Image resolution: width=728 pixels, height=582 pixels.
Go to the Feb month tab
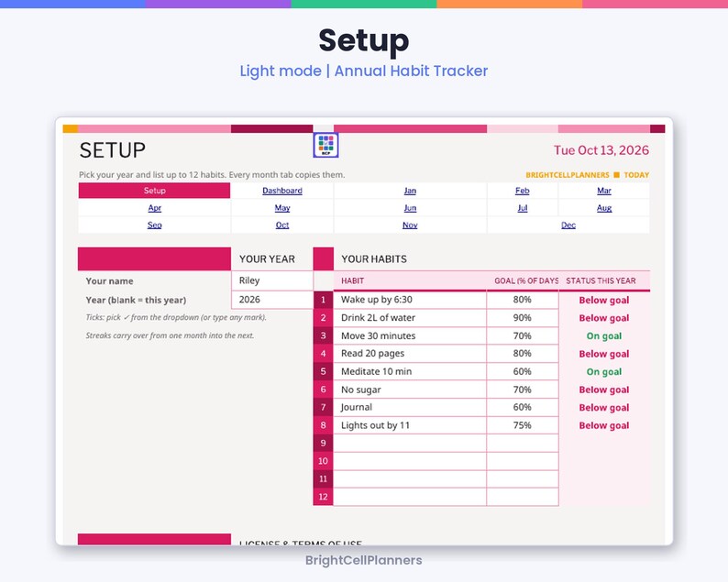click(x=523, y=191)
